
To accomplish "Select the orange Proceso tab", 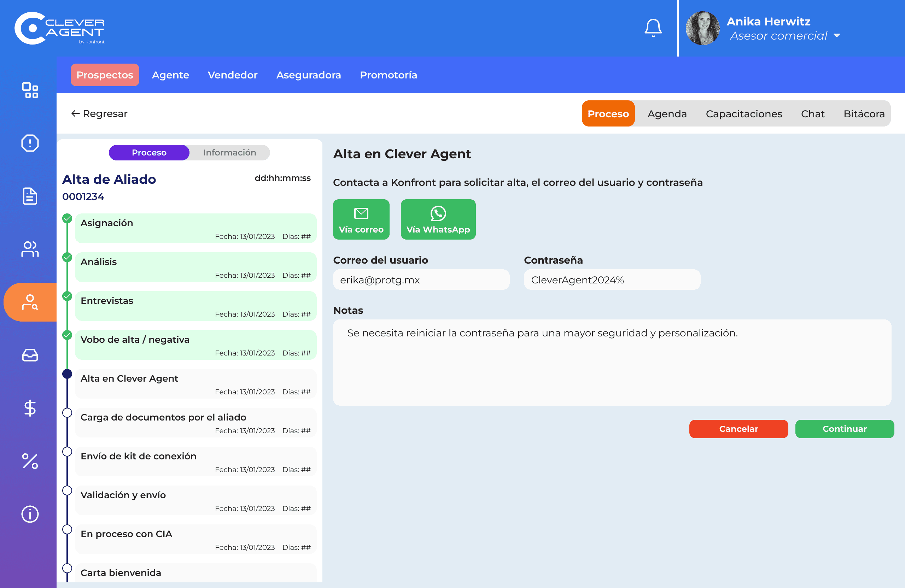I will point(608,114).
